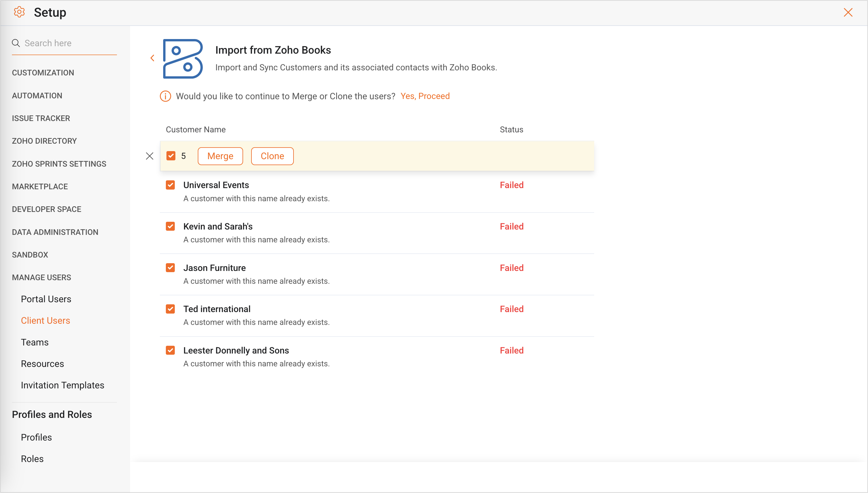Expand the Data Administration section
This screenshot has width=868, height=493.
pos(55,232)
